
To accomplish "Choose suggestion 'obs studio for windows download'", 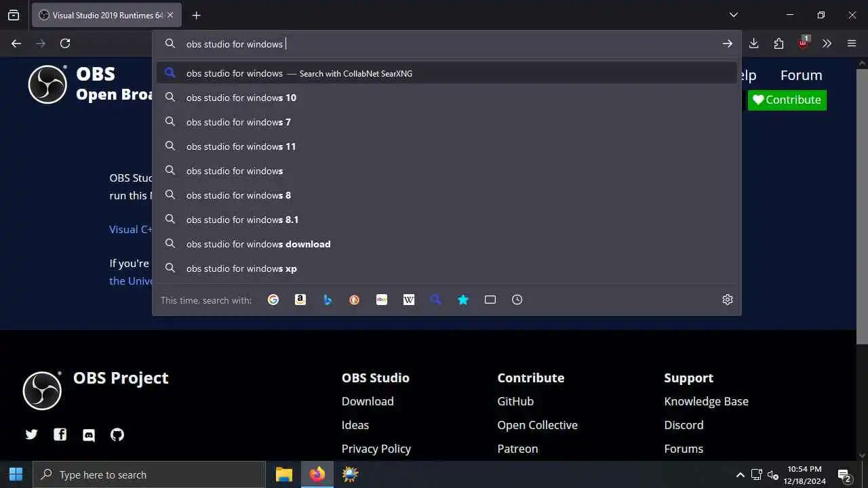I will (x=447, y=244).
